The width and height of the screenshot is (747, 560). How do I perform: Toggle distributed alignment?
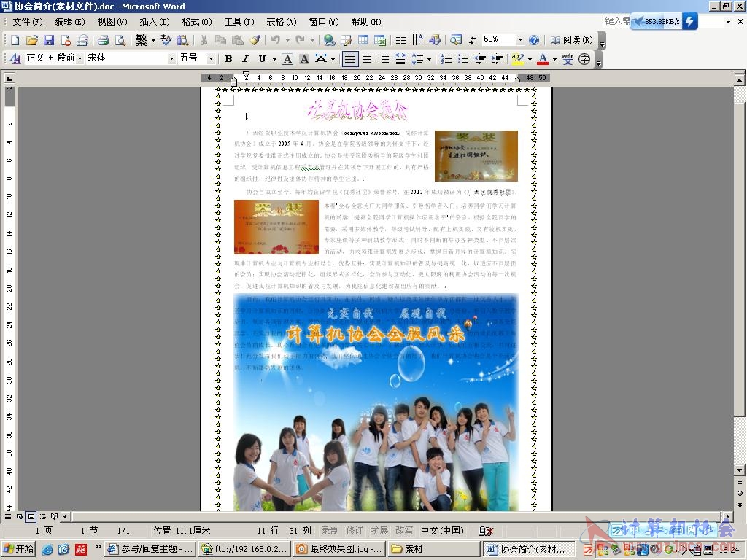(400, 58)
